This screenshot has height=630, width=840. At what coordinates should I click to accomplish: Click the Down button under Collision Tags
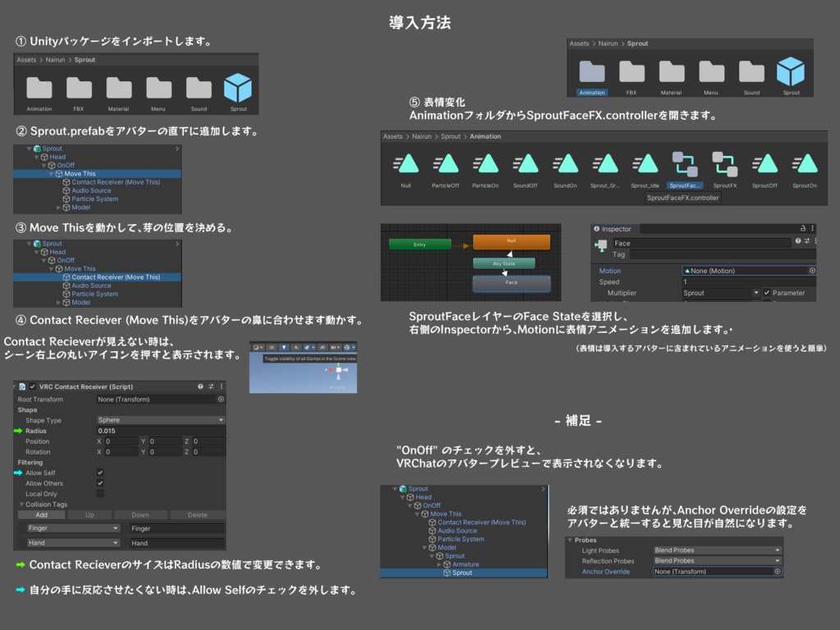click(x=140, y=515)
